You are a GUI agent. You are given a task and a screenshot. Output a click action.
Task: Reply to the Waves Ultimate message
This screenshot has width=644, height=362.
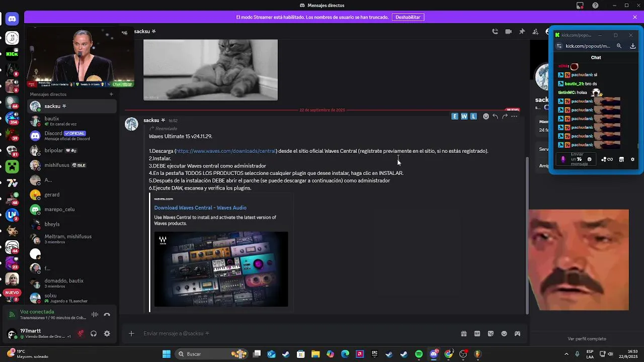click(x=495, y=116)
